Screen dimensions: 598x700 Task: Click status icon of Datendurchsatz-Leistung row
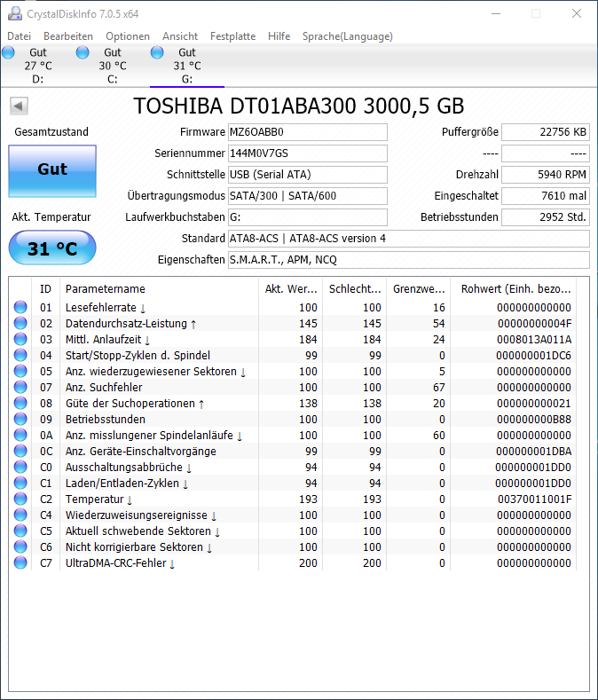pyautogui.click(x=20, y=323)
